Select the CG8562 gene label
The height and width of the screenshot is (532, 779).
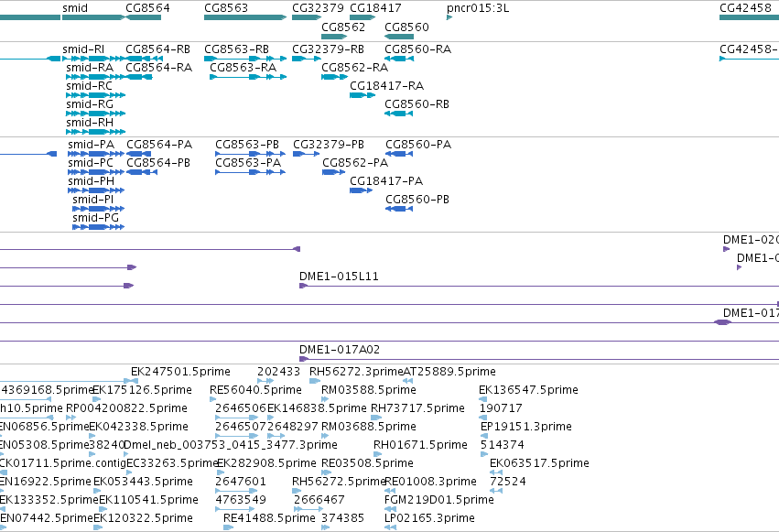click(x=343, y=27)
